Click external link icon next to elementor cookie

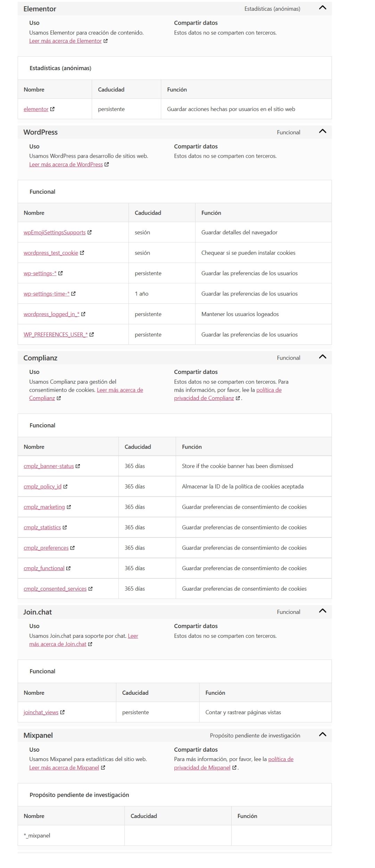[x=52, y=109]
